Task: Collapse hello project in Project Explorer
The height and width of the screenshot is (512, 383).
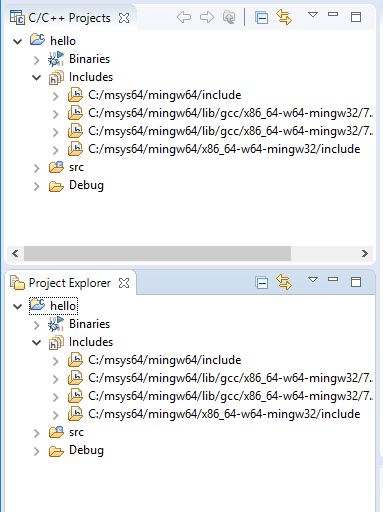Action: click(17, 306)
